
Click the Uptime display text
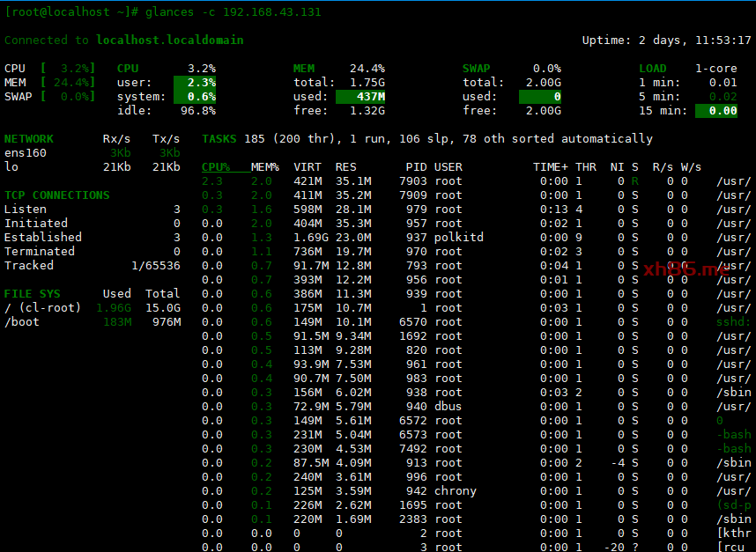666,40
